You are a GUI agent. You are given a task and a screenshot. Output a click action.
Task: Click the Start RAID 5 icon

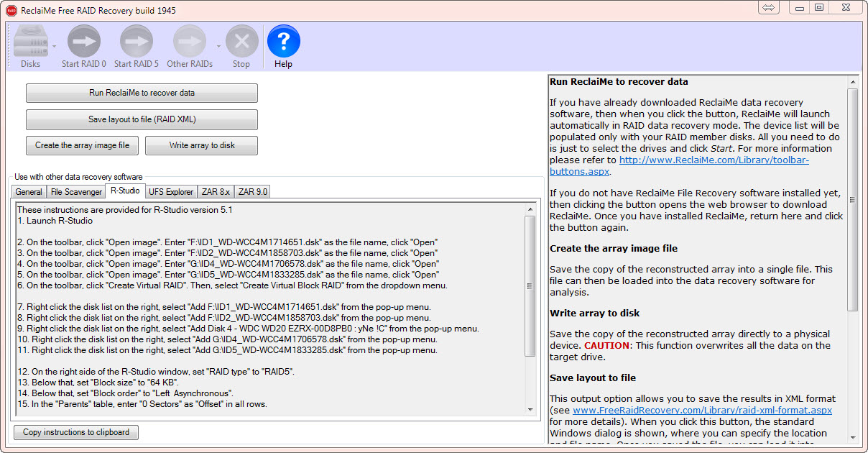[x=137, y=42]
